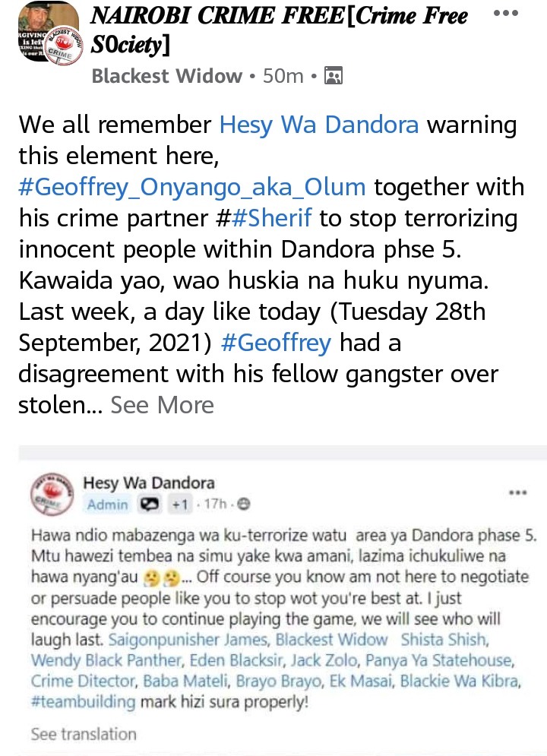547x756 pixels.
Task: Open the Hesy Wa Dandora mention link
Action: (318, 125)
